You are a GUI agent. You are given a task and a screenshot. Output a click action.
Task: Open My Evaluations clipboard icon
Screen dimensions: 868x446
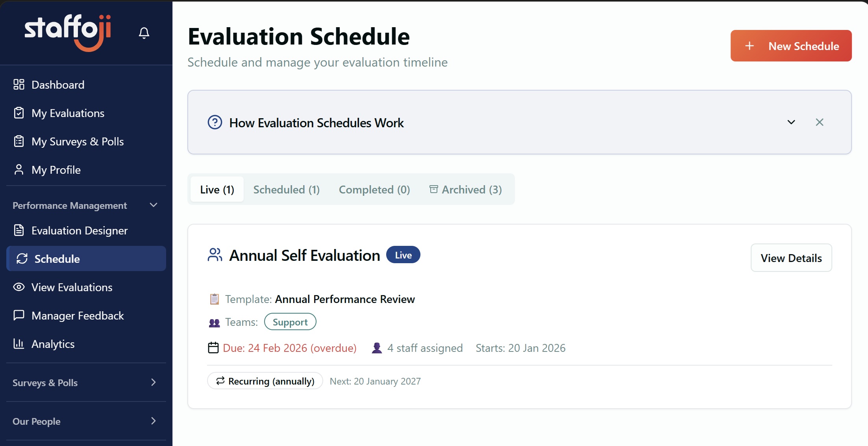(x=19, y=113)
